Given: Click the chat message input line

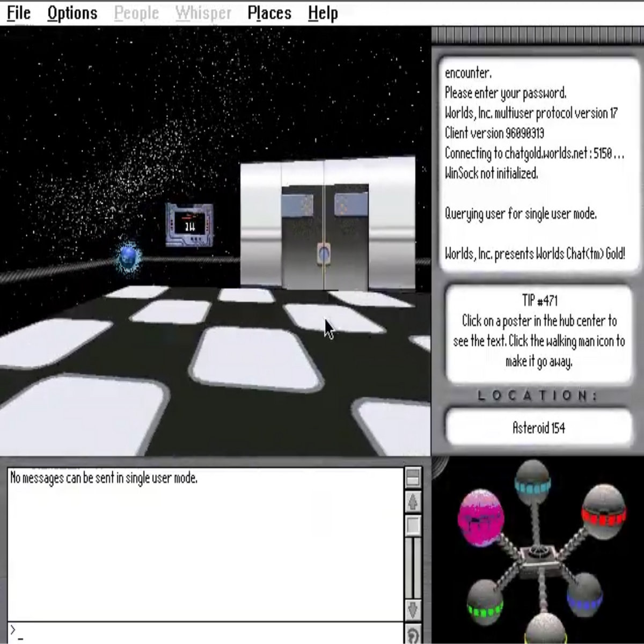Looking at the screenshot, I should tap(204, 632).
